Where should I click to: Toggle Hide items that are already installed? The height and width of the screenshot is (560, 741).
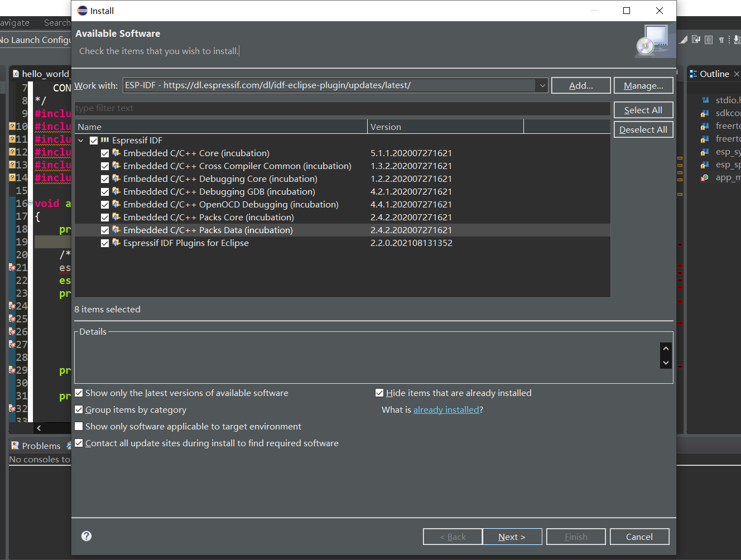379,393
